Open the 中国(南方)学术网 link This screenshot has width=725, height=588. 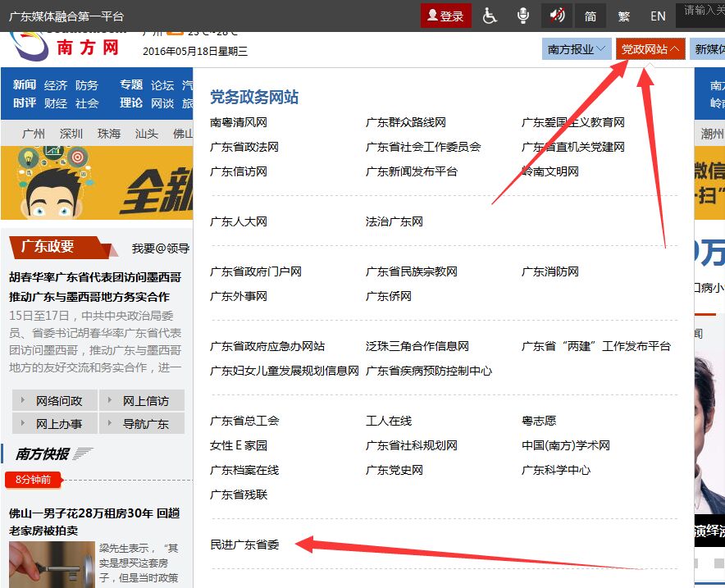(x=565, y=445)
